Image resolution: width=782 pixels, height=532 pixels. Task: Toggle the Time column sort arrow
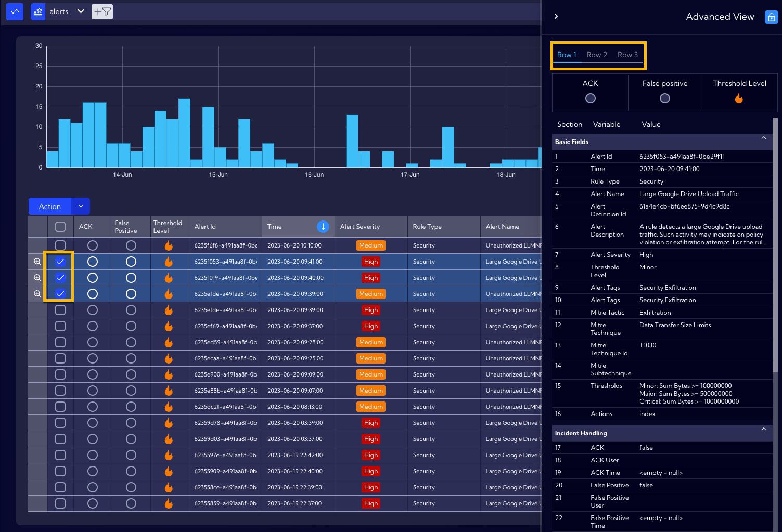point(323,227)
